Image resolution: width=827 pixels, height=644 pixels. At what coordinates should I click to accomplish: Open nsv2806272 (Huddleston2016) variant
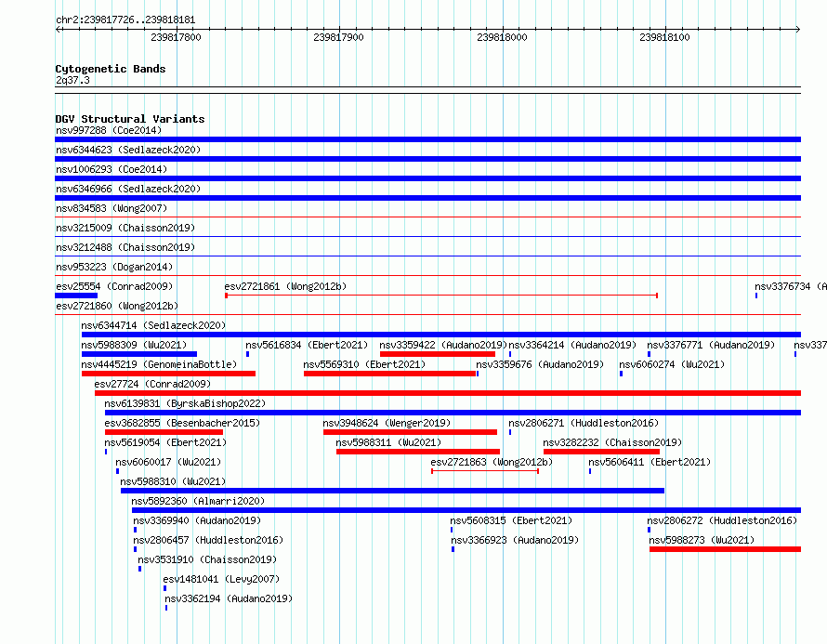(x=723, y=520)
